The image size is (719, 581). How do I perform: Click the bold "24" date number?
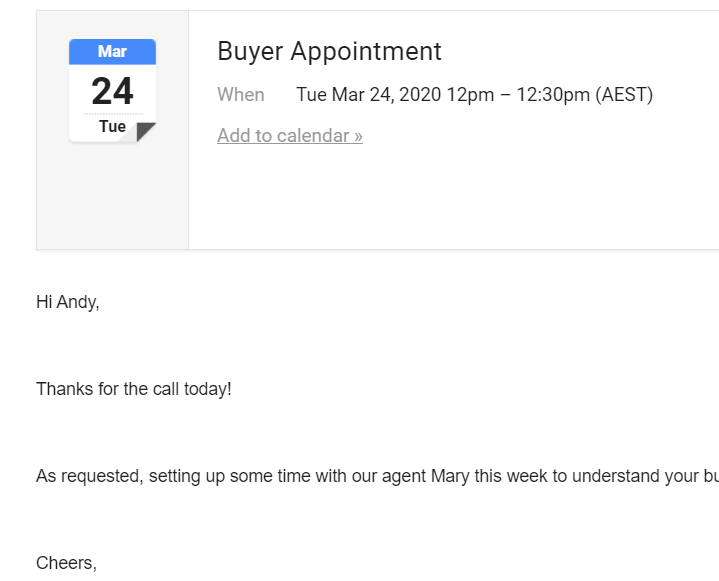pyautogui.click(x=112, y=91)
